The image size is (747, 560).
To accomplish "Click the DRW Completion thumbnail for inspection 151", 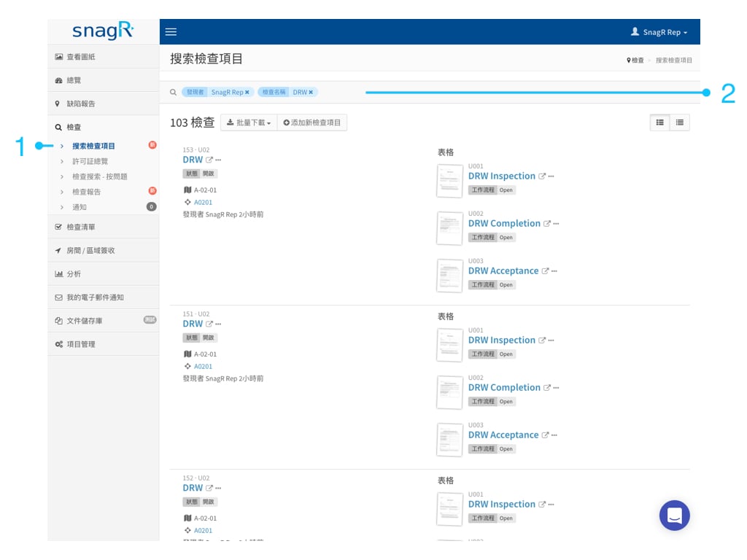I will click(x=449, y=392).
